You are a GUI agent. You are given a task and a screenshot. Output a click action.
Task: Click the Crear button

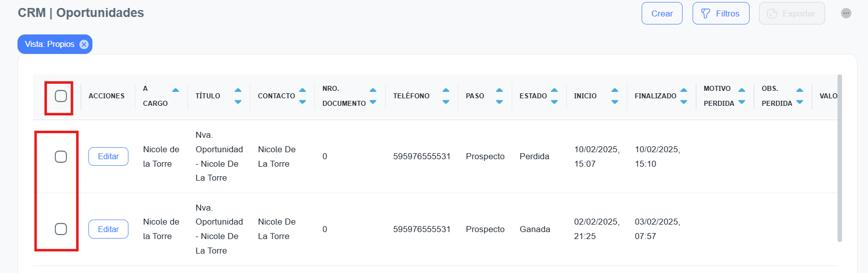point(662,13)
